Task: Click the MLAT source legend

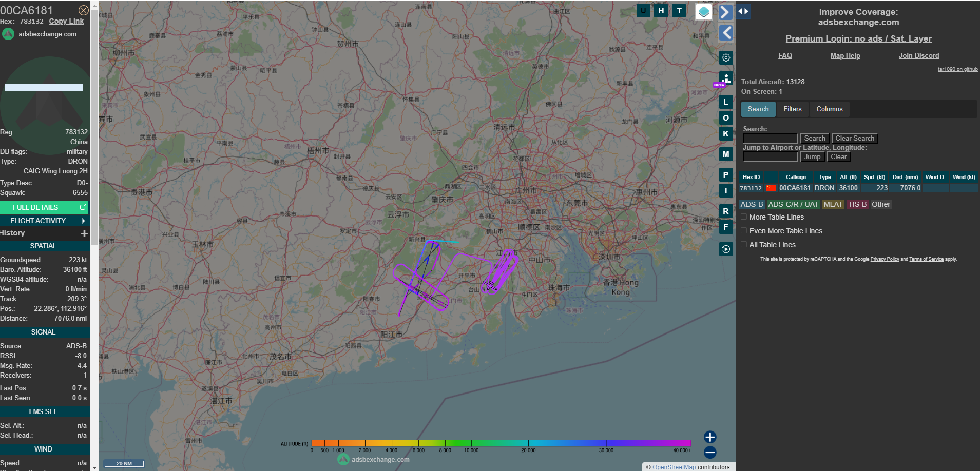Action: [x=833, y=204]
